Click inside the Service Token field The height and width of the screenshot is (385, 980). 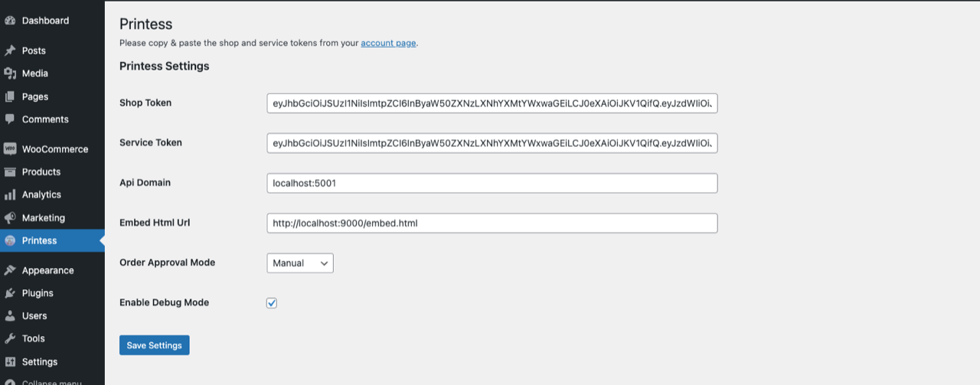492,143
